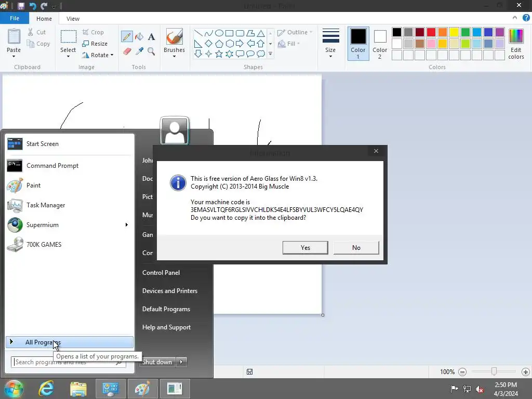The height and width of the screenshot is (399, 532).
Task: Select the Eraser tool
Action: pyautogui.click(x=127, y=51)
